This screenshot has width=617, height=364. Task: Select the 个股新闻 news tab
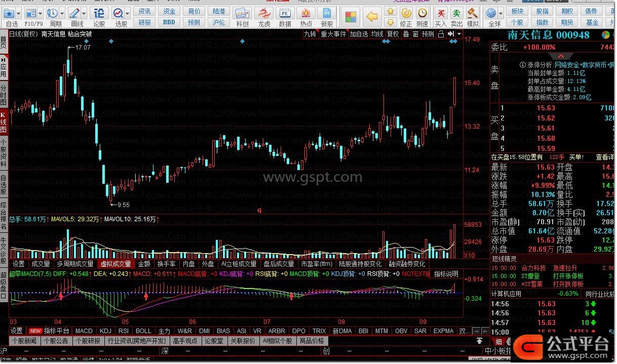[x=24, y=341]
